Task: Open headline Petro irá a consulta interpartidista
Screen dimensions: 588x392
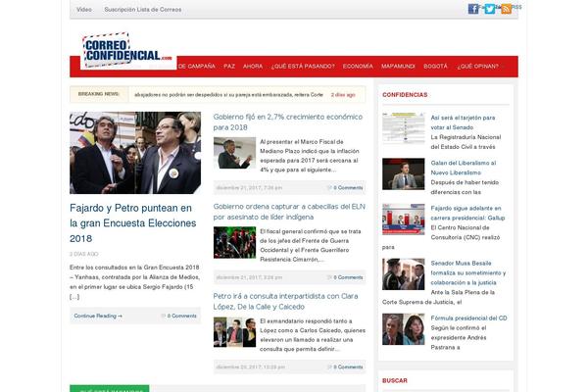Action: (286, 301)
